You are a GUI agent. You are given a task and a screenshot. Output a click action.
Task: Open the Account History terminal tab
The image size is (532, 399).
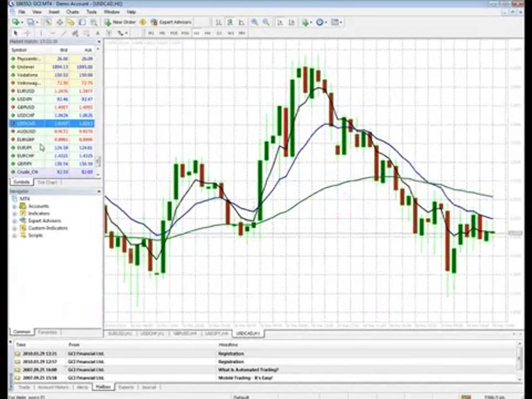point(54,387)
